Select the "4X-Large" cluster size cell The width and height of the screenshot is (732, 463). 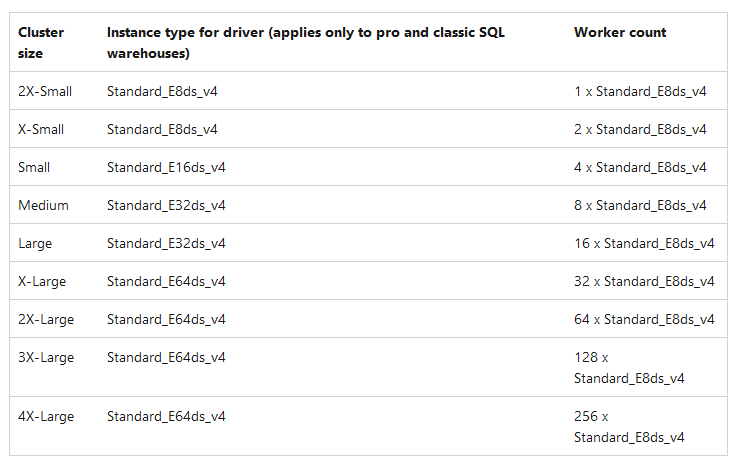[x=46, y=416]
